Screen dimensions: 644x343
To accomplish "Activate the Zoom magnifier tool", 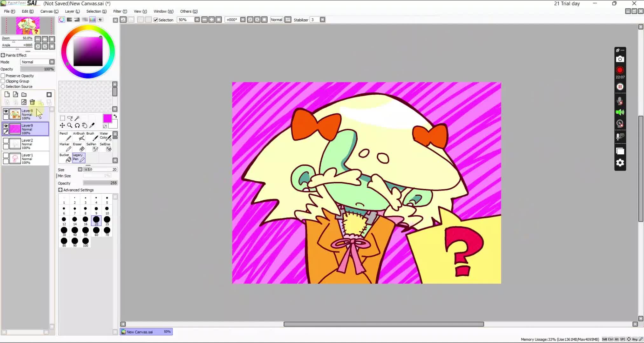I will (x=70, y=125).
